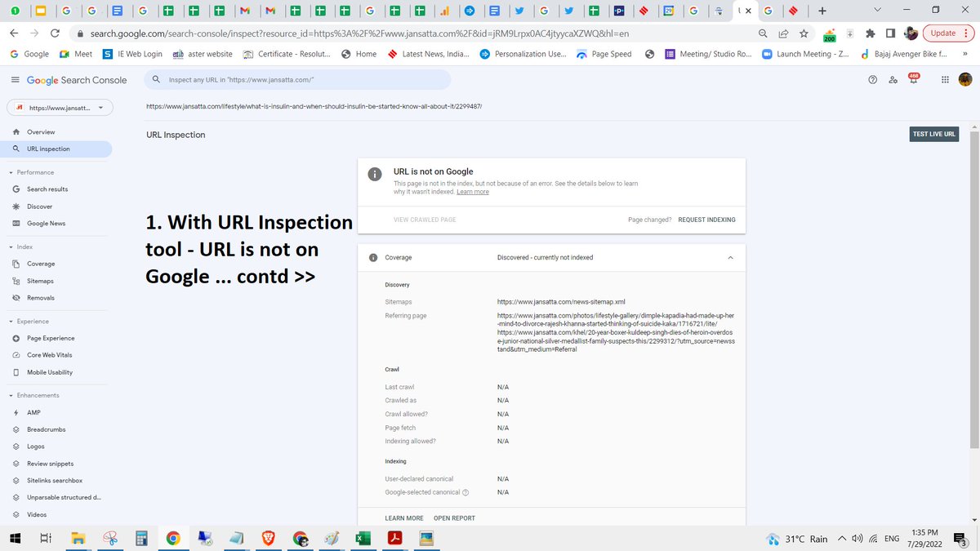Open the Users and permissions icon
980x551 pixels.
coord(893,80)
